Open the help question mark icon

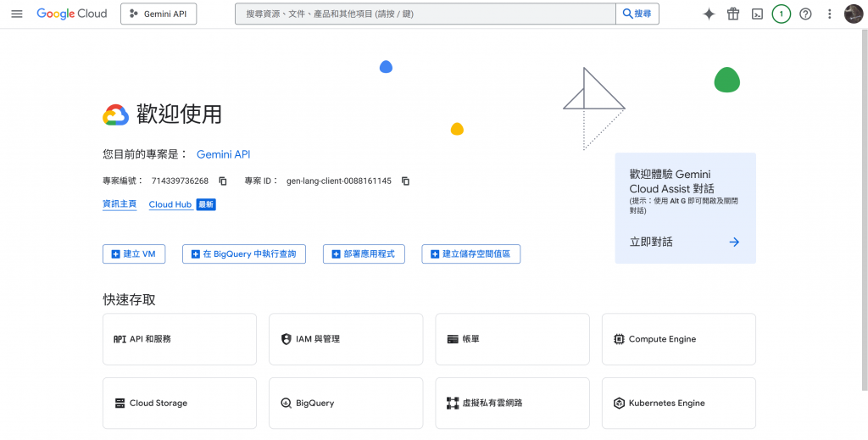pyautogui.click(x=805, y=14)
